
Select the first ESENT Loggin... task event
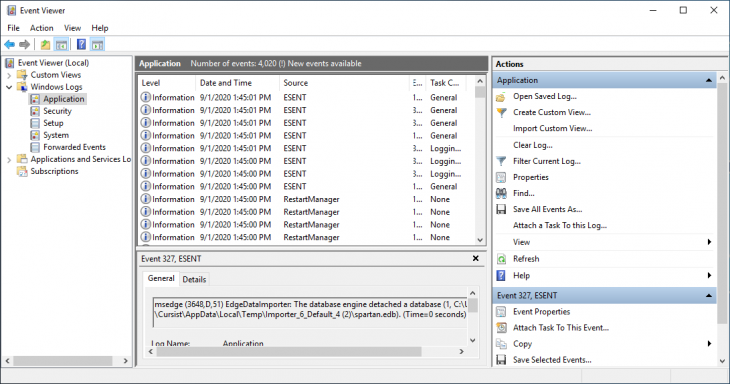point(306,148)
